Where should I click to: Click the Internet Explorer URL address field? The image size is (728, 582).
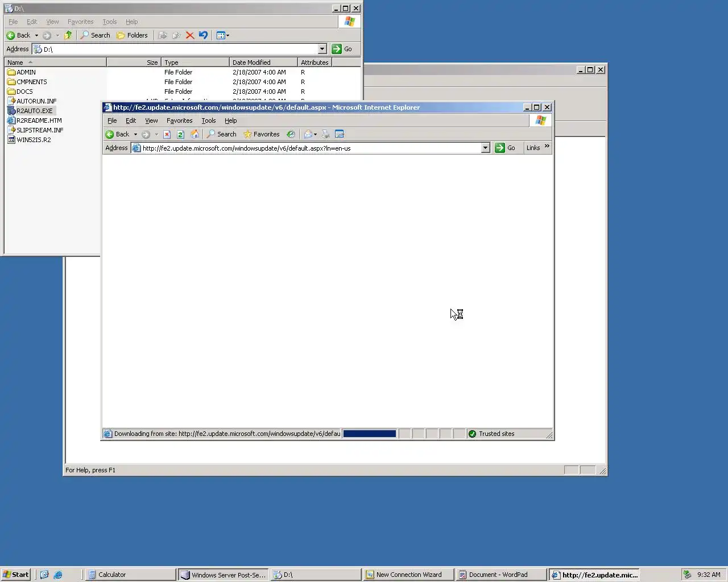pos(311,148)
